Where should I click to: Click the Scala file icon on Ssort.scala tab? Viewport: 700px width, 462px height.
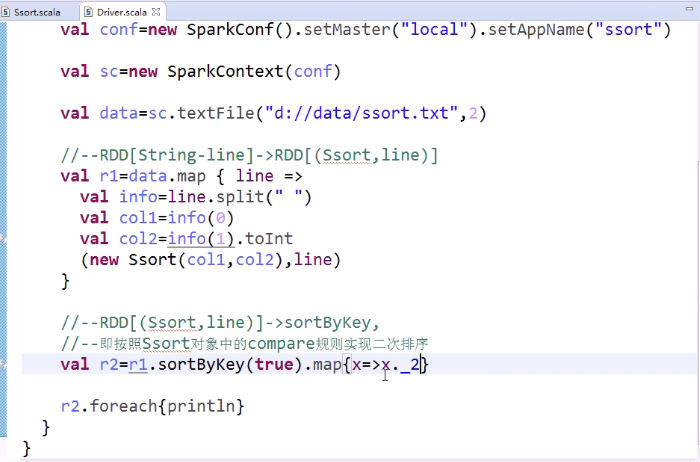coord(6,12)
